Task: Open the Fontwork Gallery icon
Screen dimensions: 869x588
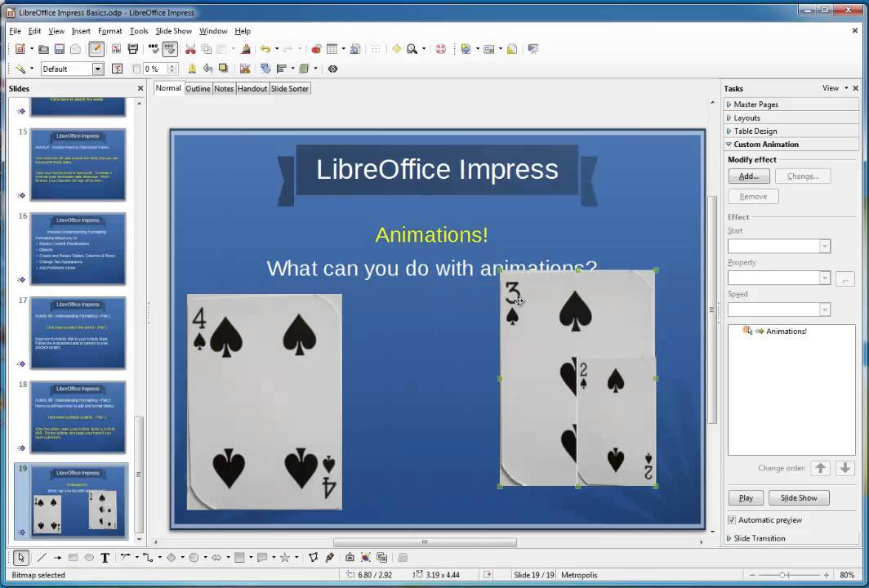Action: pyautogui.click(x=350, y=558)
